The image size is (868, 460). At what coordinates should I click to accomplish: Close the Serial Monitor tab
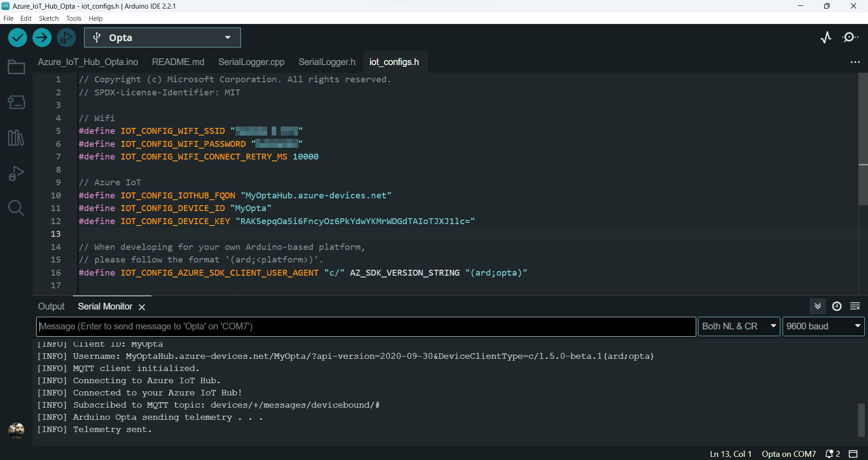142,307
